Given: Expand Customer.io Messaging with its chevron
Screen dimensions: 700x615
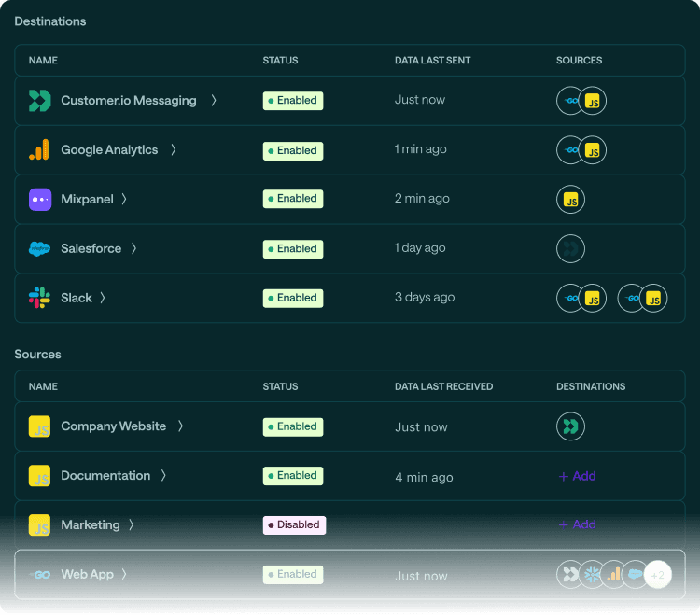Looking at the screenshot, I should (x=214, y=101).
